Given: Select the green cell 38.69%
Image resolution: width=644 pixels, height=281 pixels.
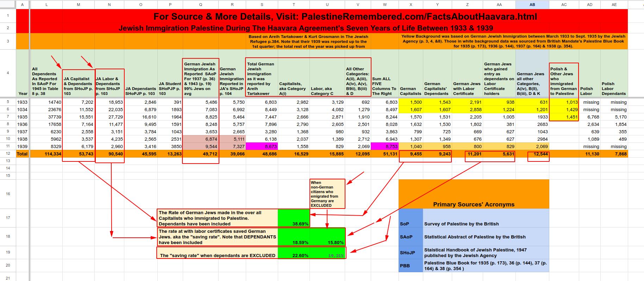Looking at the screenshot, I should [294, 218].
